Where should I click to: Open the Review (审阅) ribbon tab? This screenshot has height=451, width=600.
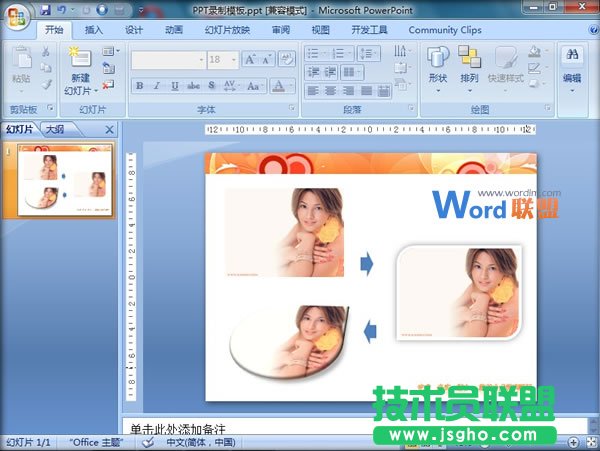point(281,30)
